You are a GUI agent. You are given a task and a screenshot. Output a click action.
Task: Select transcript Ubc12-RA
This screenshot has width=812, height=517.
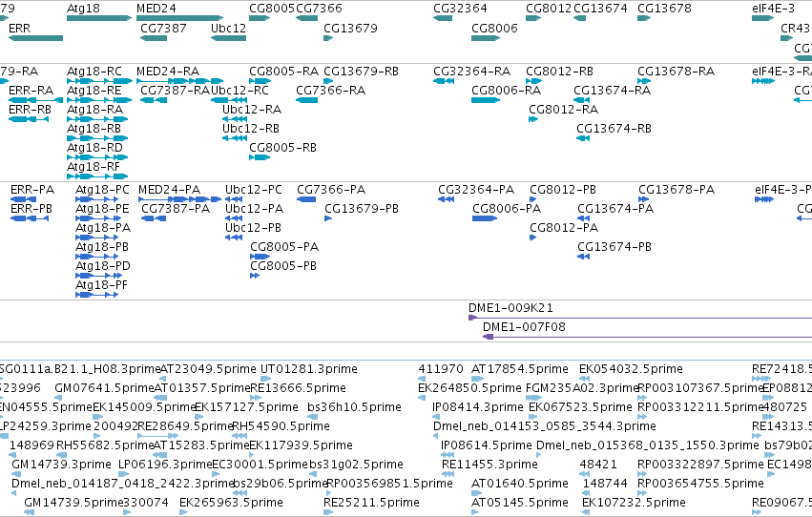pos(252,110)
